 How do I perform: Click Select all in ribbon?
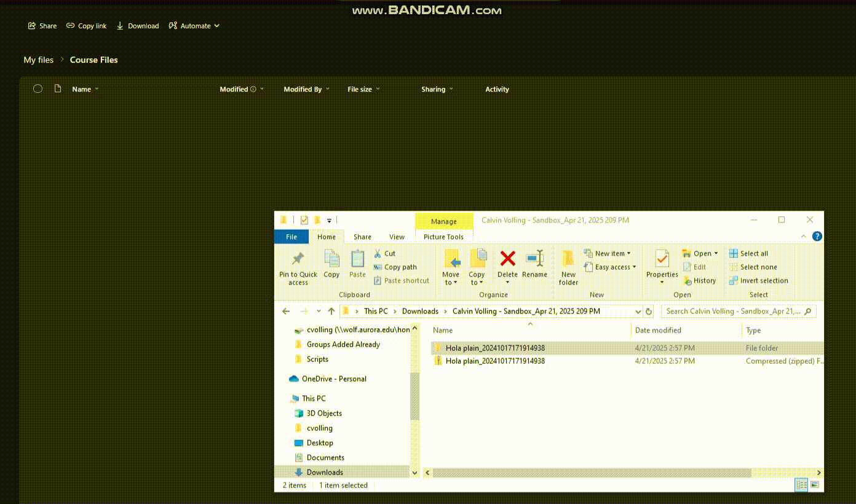coord(748,253)
